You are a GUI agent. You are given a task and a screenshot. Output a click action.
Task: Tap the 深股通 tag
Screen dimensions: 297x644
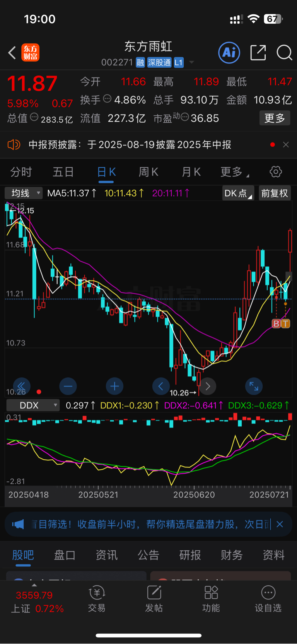[x=159, y=62]
